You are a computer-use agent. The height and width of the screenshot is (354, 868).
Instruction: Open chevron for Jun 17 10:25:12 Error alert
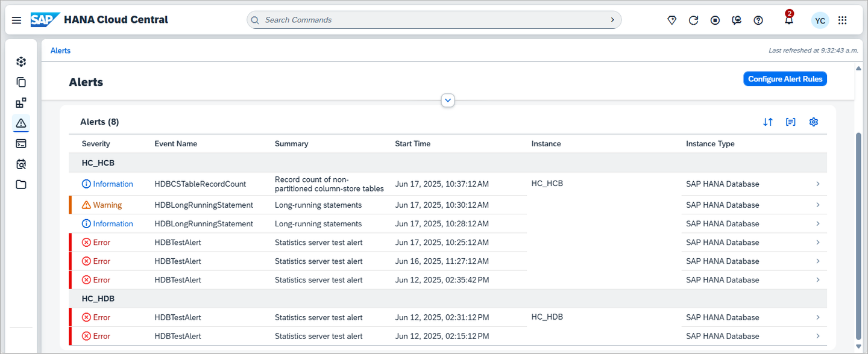pos(818,242)
